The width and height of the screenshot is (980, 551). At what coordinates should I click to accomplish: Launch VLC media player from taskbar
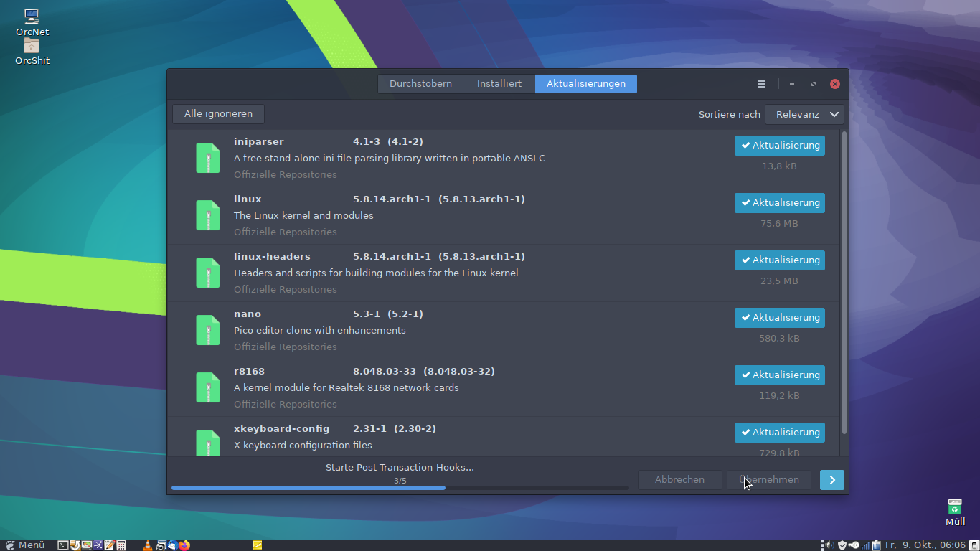pyautogui.click(x=148, y=545)
